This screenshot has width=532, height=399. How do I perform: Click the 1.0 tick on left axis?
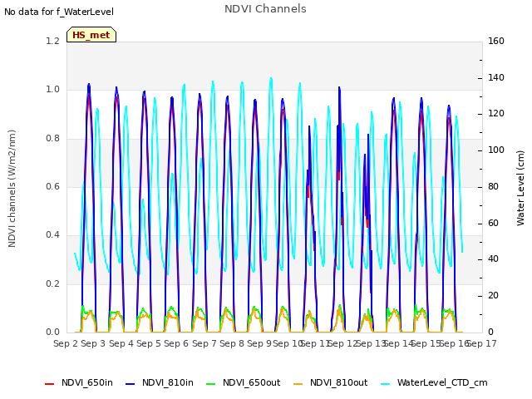click(52, 90)
